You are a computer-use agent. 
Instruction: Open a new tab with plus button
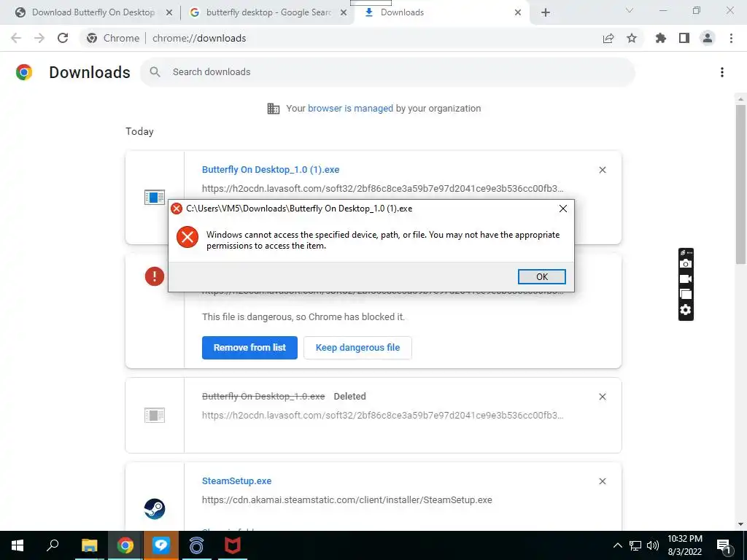click(546, 13)
